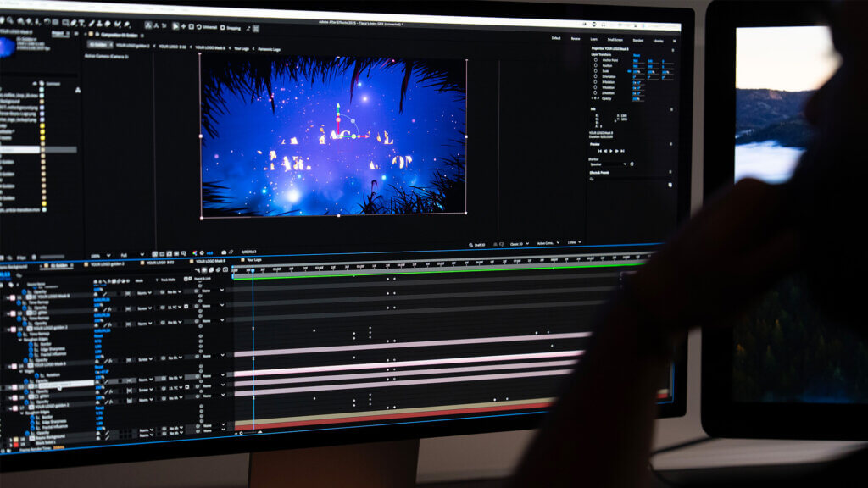The width and height of the screenshot is (868, 488).
Task: Toggle the X Rotation stopwatch in Properties
Action: pyautogui.click(x=596, y=82)
